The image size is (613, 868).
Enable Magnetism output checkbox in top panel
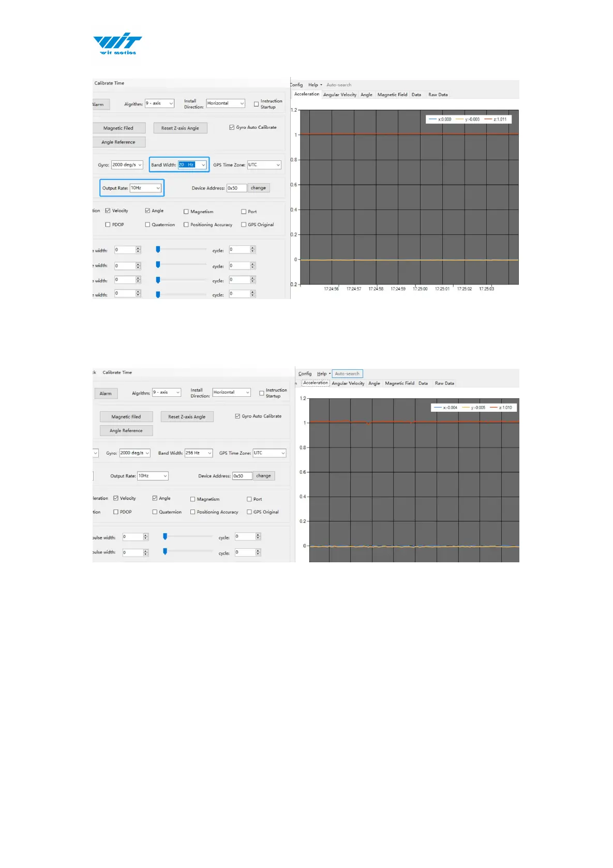(186, 212)
